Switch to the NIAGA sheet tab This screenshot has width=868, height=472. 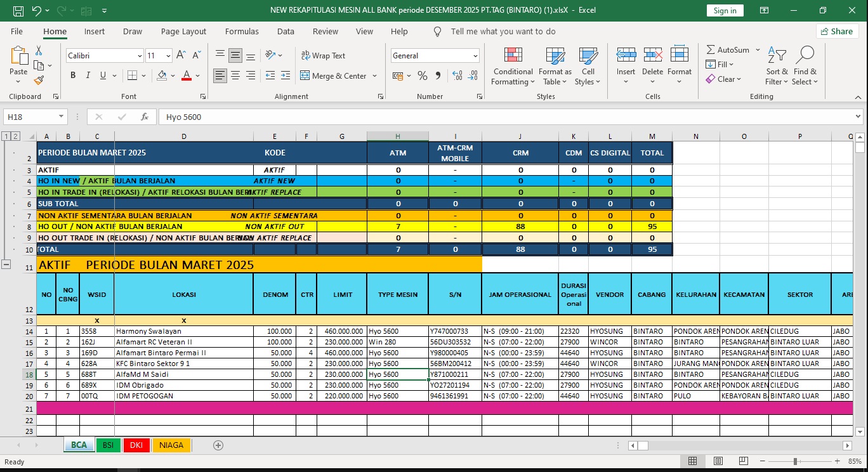171,445
